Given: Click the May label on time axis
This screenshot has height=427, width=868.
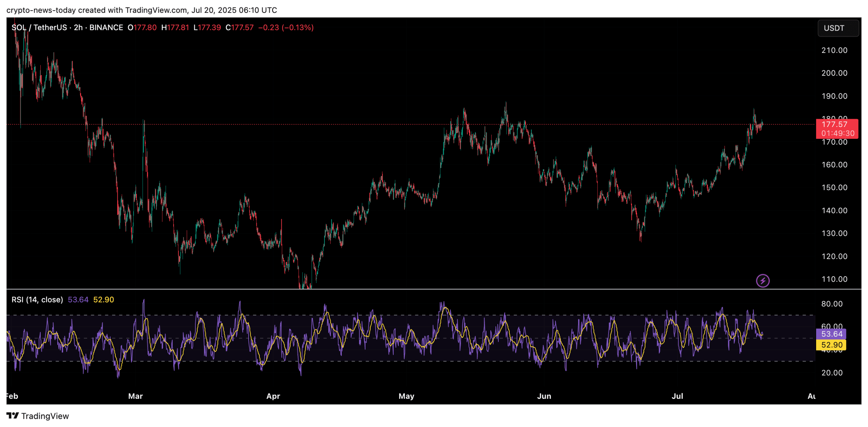Looking at the screenshot, I should point(406,396).
